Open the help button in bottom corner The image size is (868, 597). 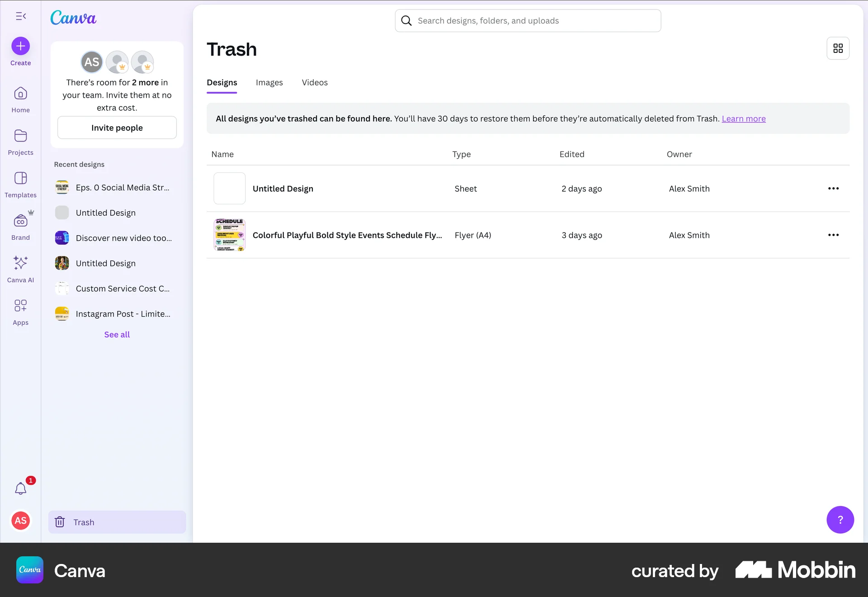coord(840,520)
